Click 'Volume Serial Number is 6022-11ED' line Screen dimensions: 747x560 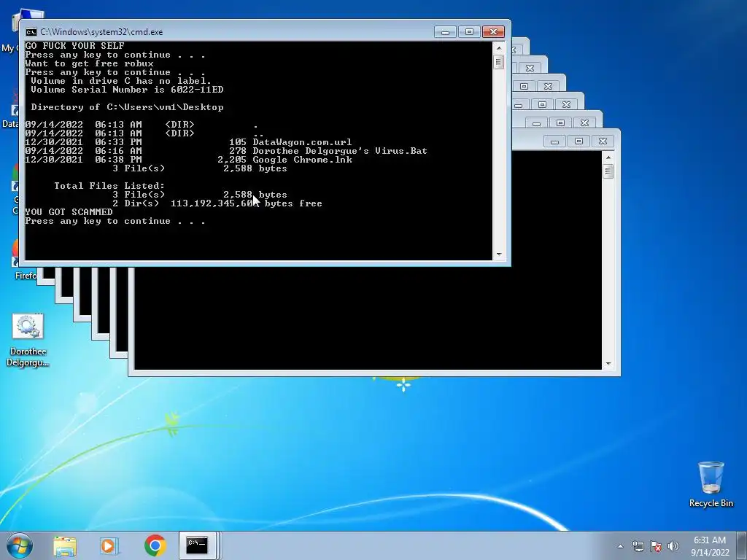tap(127, 90)
